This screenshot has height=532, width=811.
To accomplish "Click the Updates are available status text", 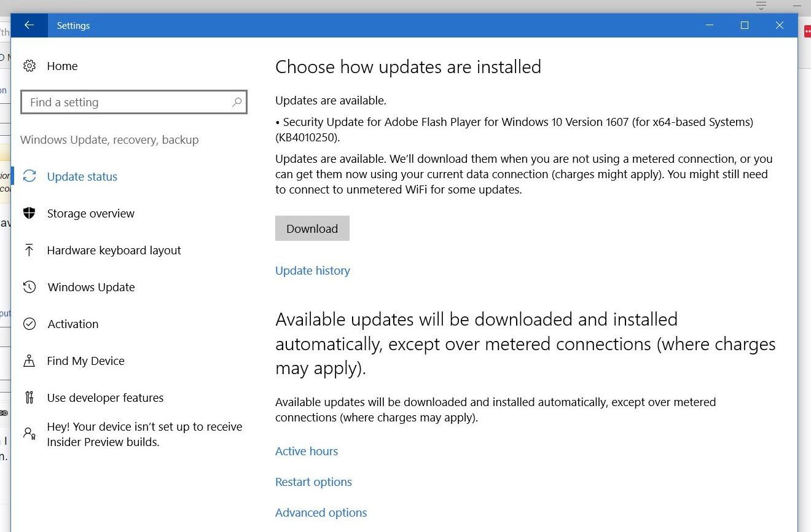I will click(331, 100).
